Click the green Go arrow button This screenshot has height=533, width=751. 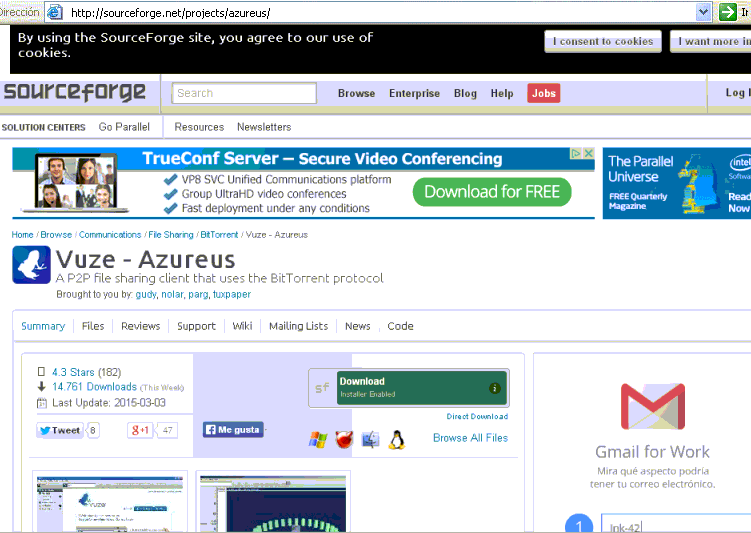point(728,12)
